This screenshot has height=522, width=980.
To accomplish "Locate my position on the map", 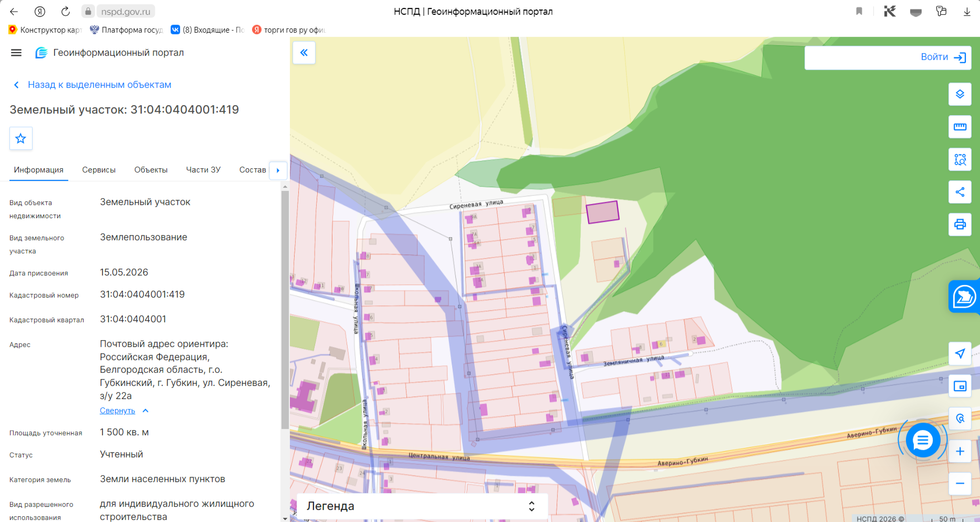I will tap(960, 353).
